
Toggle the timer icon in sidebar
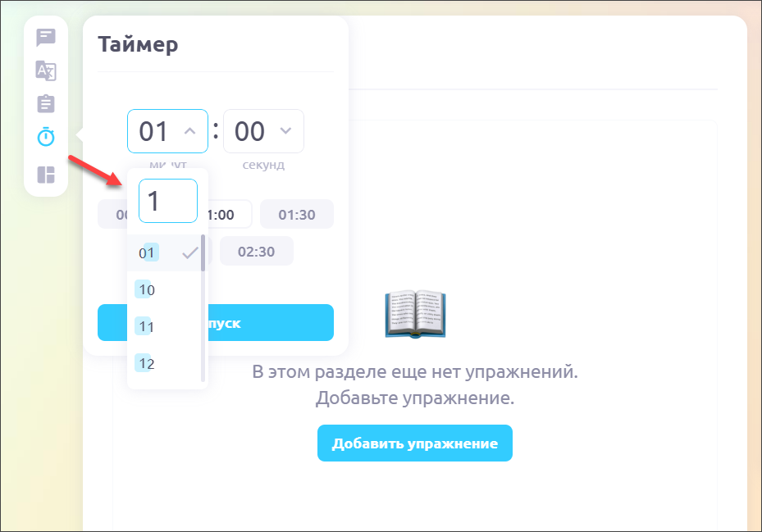[x=46, y=137]
